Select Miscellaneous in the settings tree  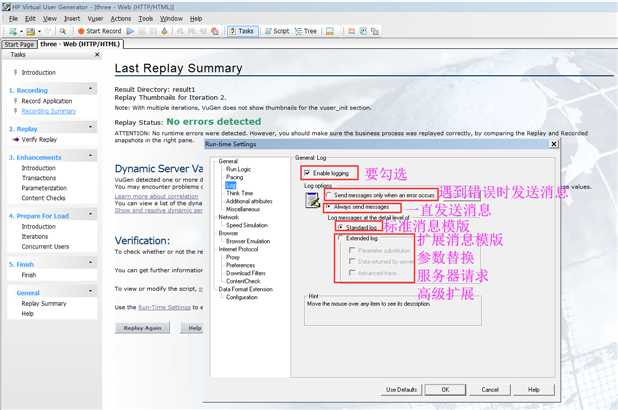243,209
